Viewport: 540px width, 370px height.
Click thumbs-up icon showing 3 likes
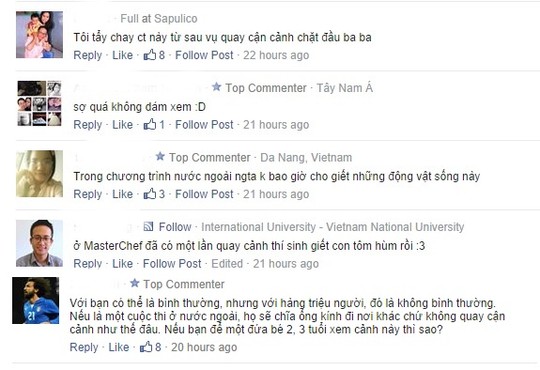tap(150, 194)
